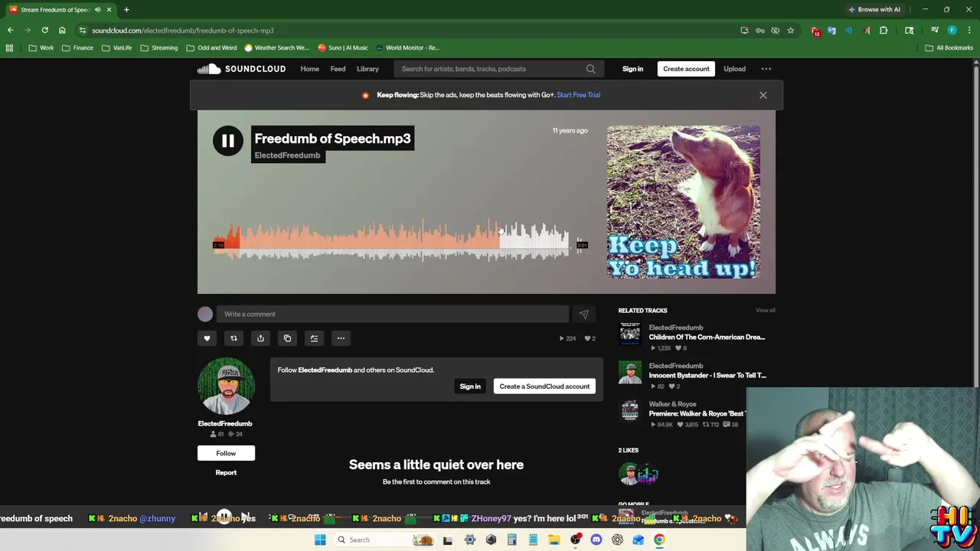
Task: Click the Create account button
Action: click(x=686, y=69)
